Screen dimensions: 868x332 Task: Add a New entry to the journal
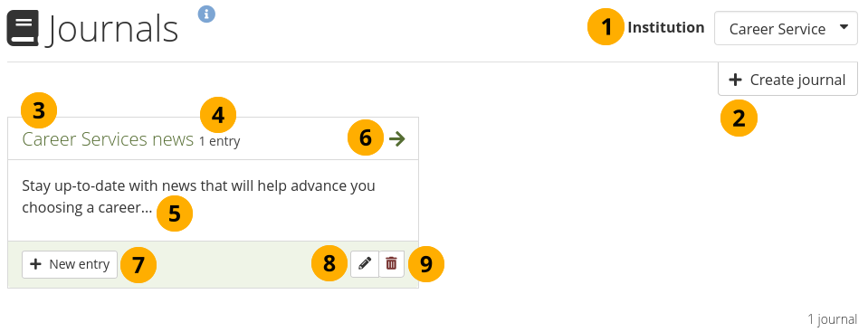pyautogui.click(x=70, y=264)
